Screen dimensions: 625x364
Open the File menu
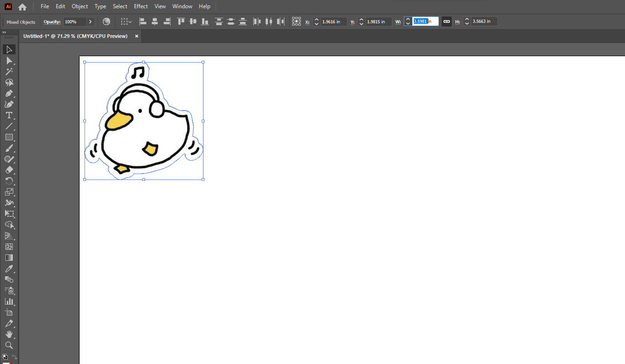tap(45, 6)
